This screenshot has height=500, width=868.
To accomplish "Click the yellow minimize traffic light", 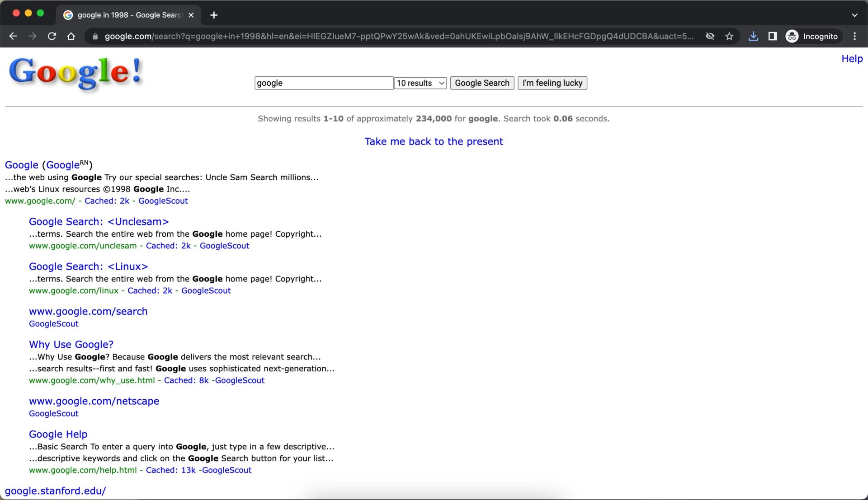I will pos(28,14).
